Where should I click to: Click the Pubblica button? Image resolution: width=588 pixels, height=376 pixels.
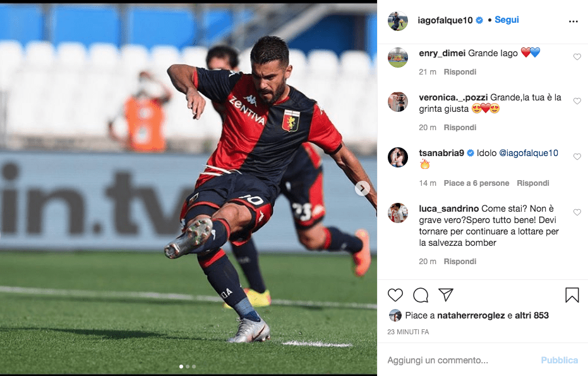[559, 360]
